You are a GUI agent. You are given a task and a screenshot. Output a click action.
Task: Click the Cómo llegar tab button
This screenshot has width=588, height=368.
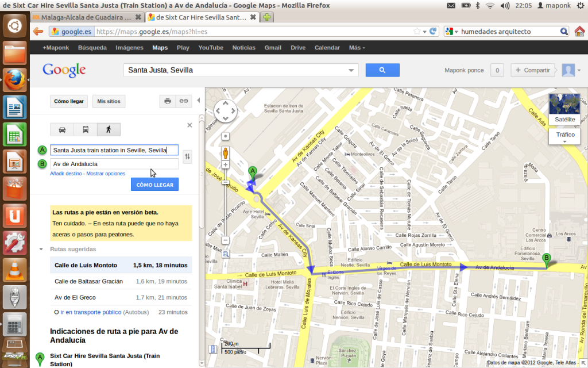coord(69,101)
